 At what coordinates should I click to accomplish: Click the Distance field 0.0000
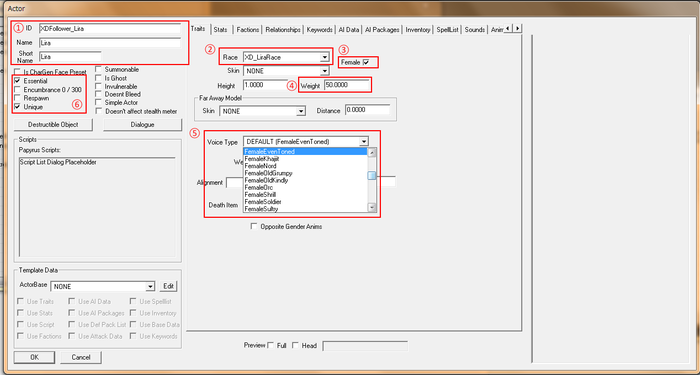pyautogui.click(x=367, y=111)
